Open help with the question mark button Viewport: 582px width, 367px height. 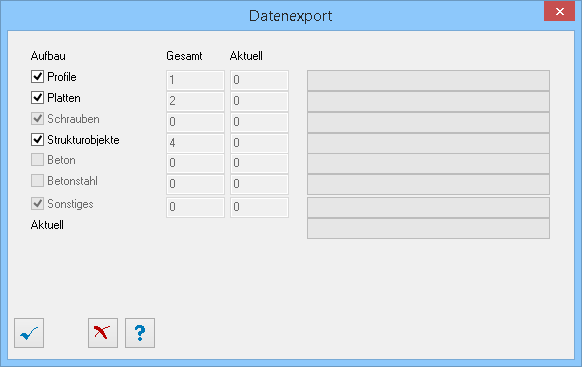[x=140, y=333]
